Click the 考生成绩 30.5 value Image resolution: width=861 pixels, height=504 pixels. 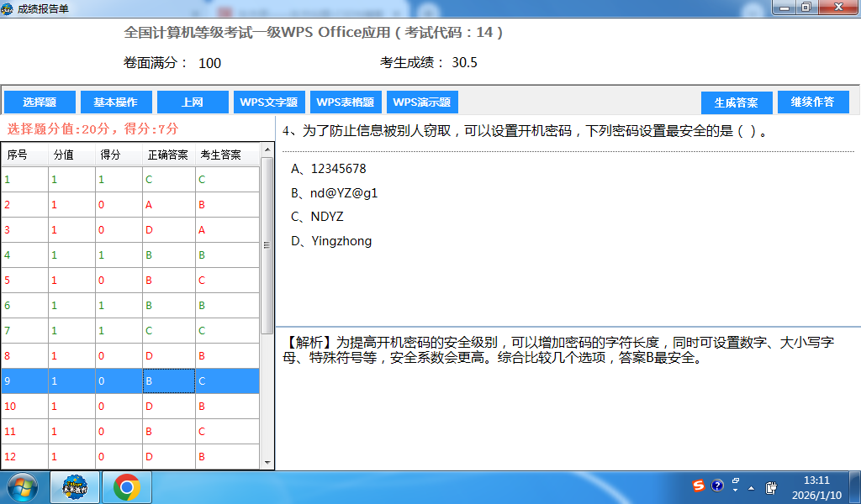click(x=464, y=62)
